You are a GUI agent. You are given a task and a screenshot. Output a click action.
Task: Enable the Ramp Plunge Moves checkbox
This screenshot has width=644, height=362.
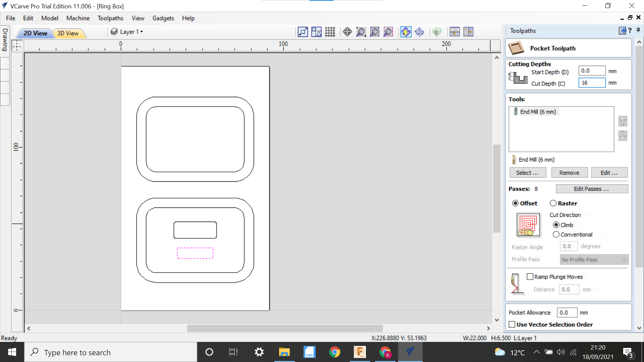click(531, 276)
